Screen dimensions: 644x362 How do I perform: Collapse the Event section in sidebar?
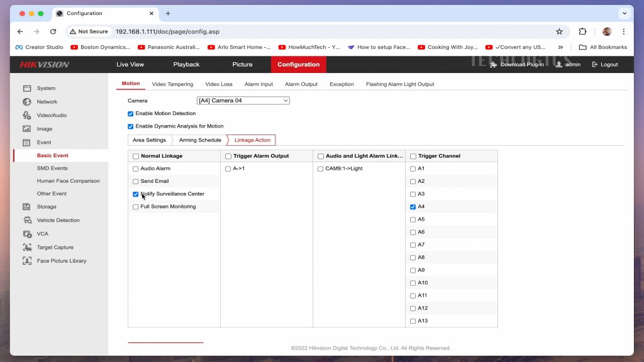pyautogui.click(x=44, y=143)
